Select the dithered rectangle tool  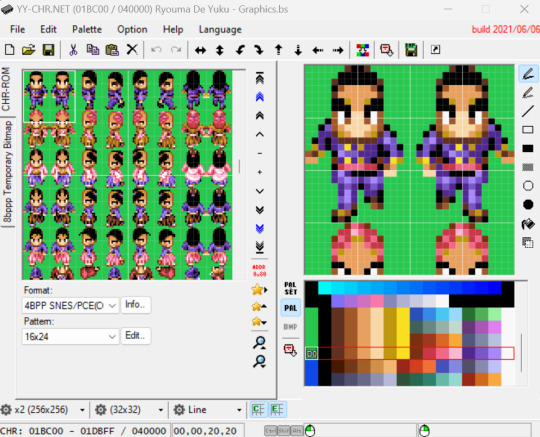528,167
